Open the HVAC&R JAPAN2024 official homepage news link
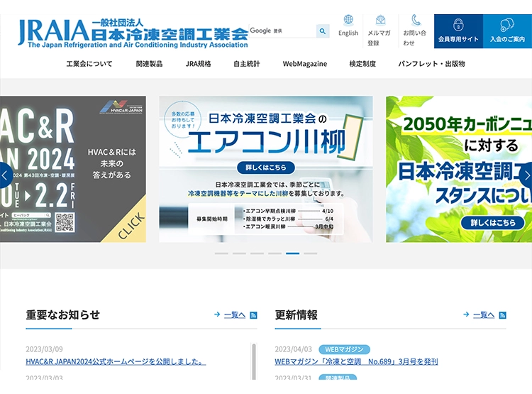 point(116,362)
